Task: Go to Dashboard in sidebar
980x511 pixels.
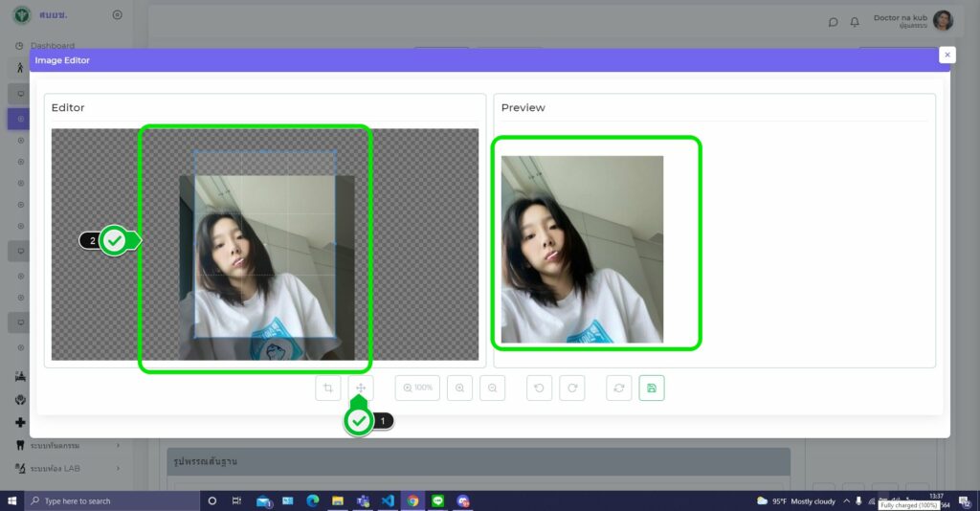Action: tap(52, 45)
